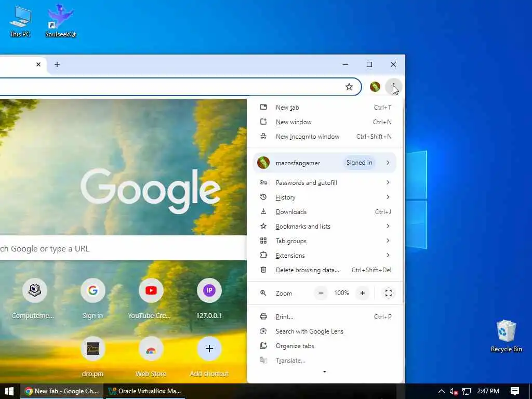Expand the Tab groups submenu
The image size is (532, 399).
coord(325,241)
